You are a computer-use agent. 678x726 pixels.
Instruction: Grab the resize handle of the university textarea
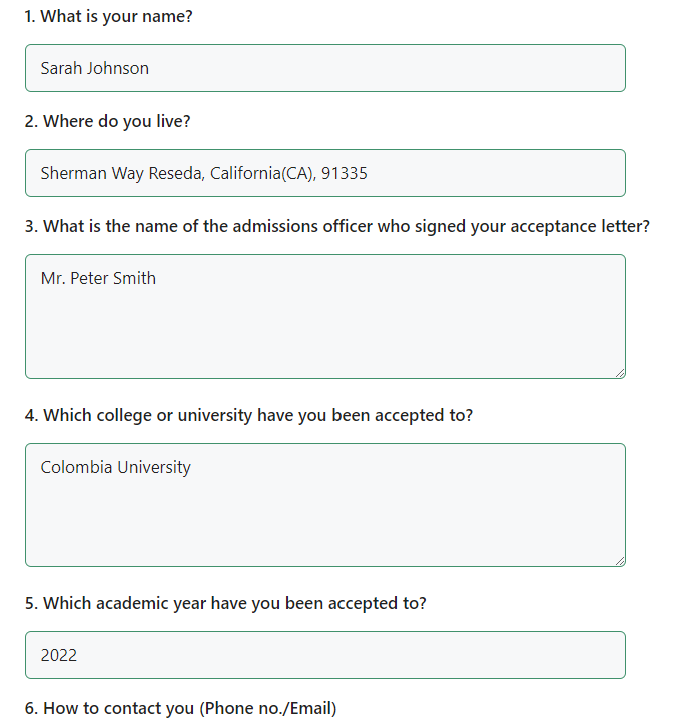click(x=620, y=561)
